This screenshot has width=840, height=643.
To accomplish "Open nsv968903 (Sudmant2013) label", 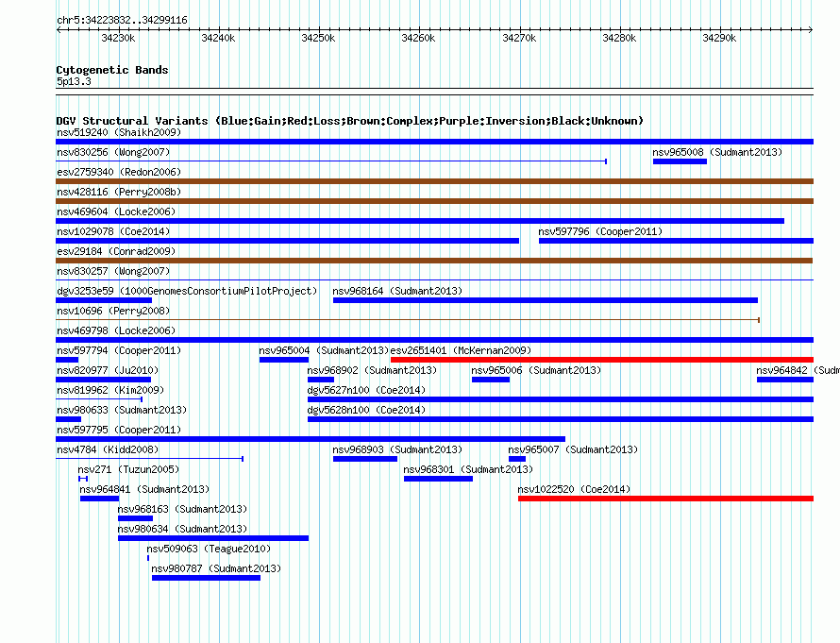I will pyautogui.click(x=397, y=449).
